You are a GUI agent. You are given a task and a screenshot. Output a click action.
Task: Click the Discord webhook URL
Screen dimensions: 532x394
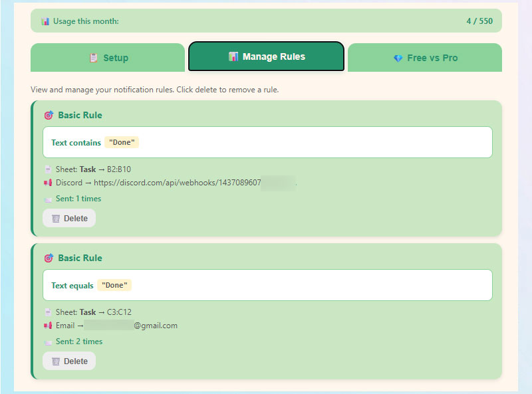coord(194,183)
